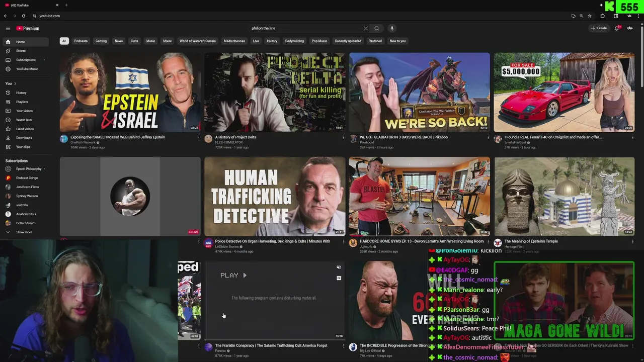Viewport: 644px width, 362px height.
Task: Open the Podcast Cringe subscription
Action: [25, 178]
